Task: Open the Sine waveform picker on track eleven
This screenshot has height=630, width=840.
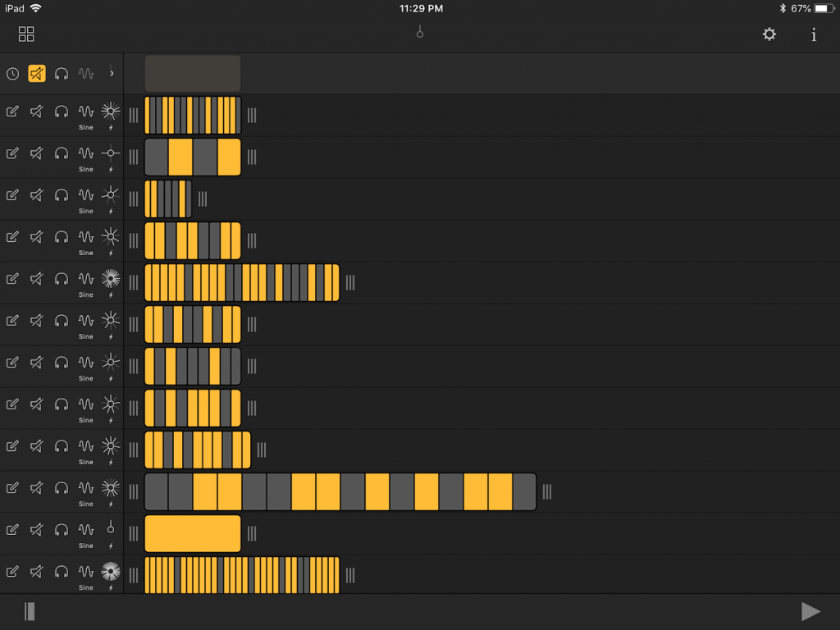Action: [x=86, y=535]
